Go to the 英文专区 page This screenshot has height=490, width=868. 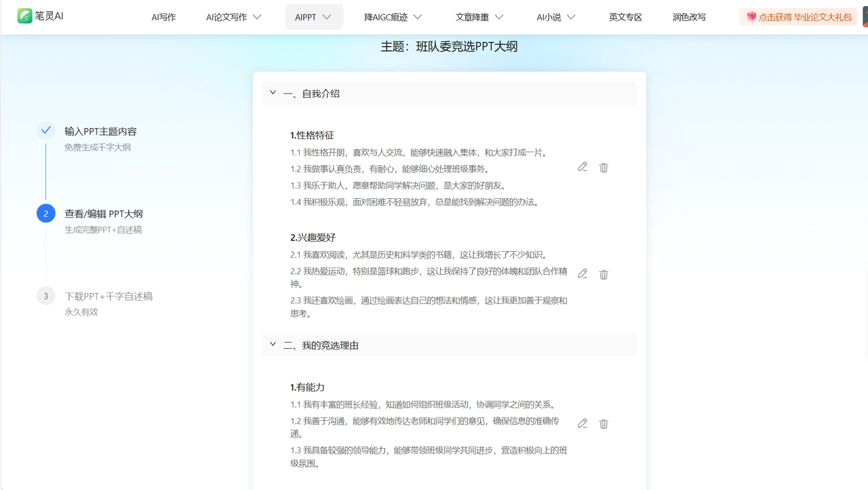(x=625, y=17)
